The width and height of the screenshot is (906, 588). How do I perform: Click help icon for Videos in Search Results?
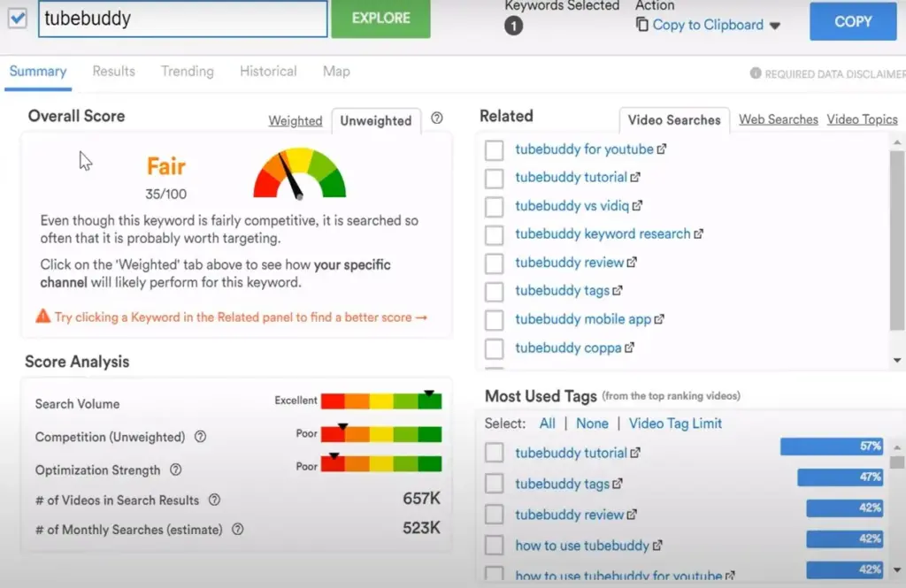(214, 500)
